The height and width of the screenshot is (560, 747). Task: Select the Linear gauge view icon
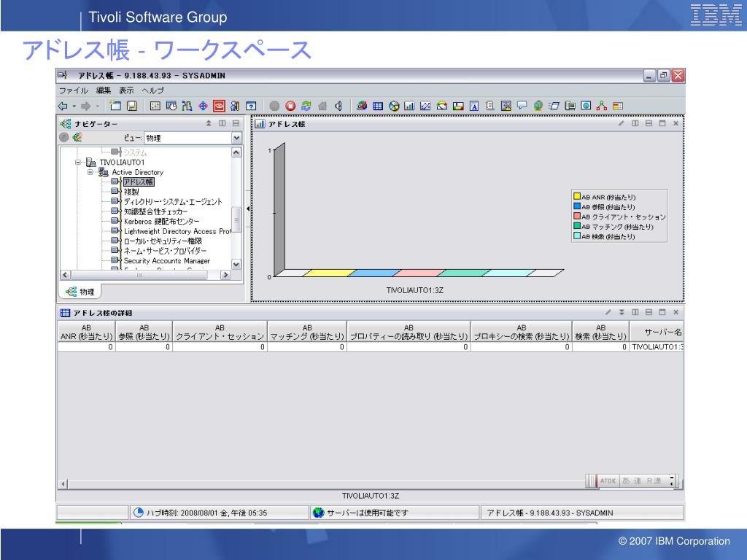(458, 106)
